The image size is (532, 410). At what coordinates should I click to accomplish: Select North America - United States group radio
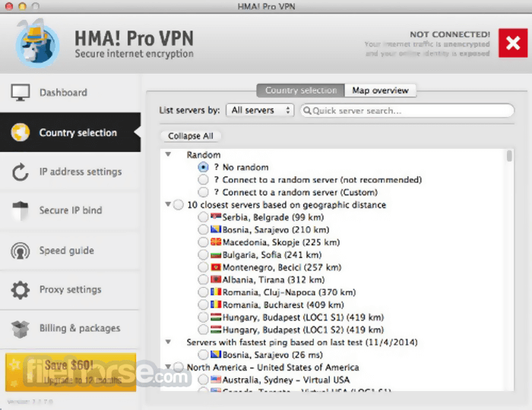(x=179, y=367)
